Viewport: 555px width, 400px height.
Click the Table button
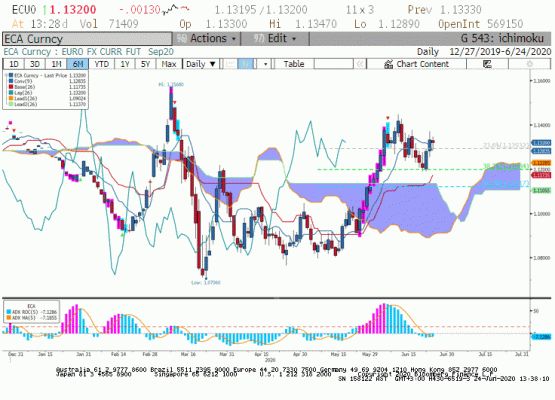[294, 64]
